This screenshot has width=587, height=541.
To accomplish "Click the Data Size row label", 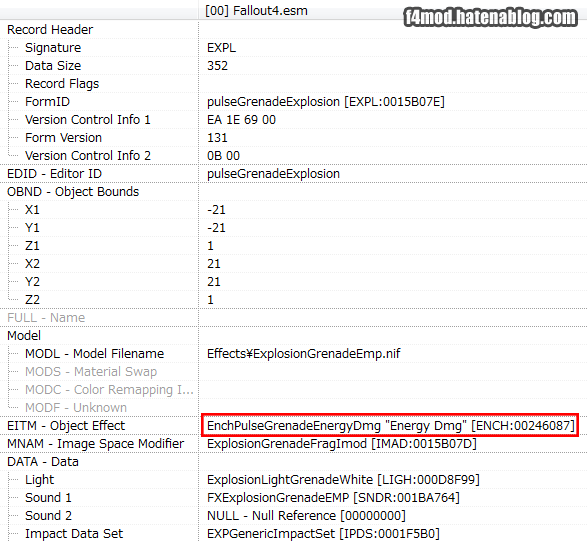I will (x=53, y=66).
